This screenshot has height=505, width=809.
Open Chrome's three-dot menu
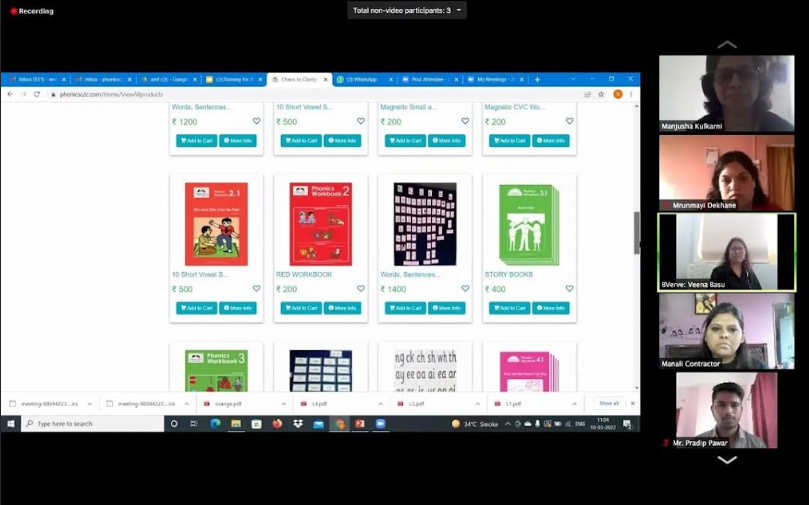pos(631,94)
